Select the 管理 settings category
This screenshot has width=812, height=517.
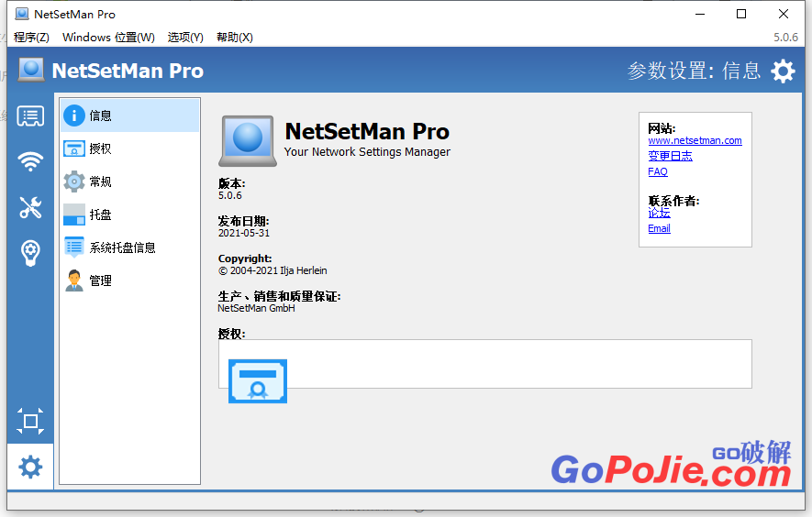pos(129,280)
